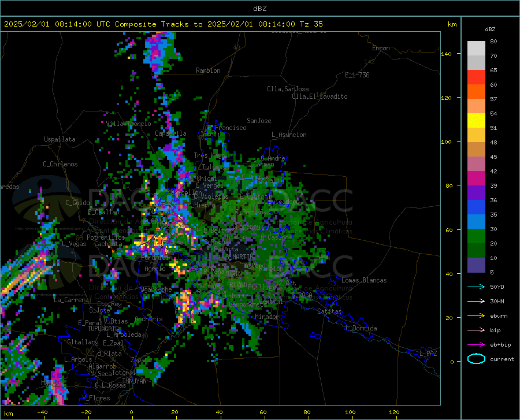Click the 'Villavicencio' map label
The height and width of the screenshot is (420, 520).
coord(129,124)
